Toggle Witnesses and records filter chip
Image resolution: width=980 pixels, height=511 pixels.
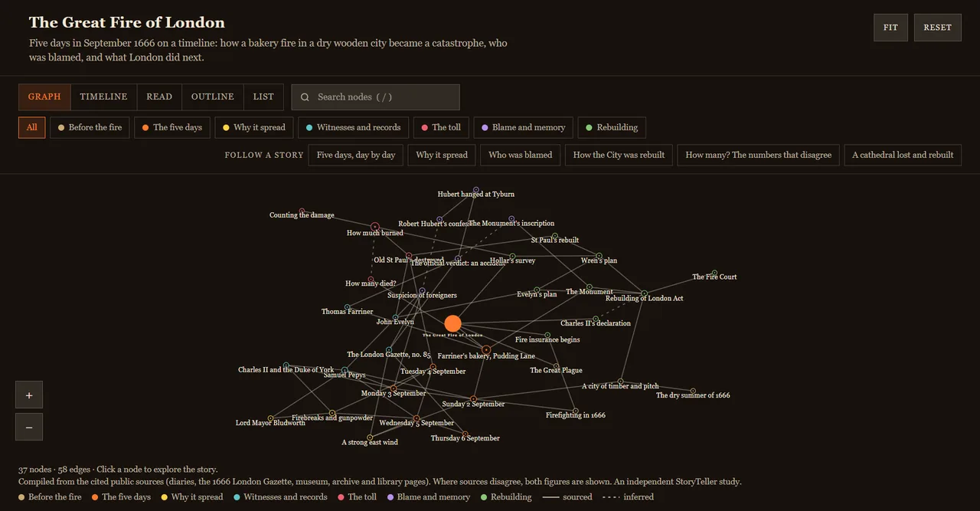tap(353, 127)
